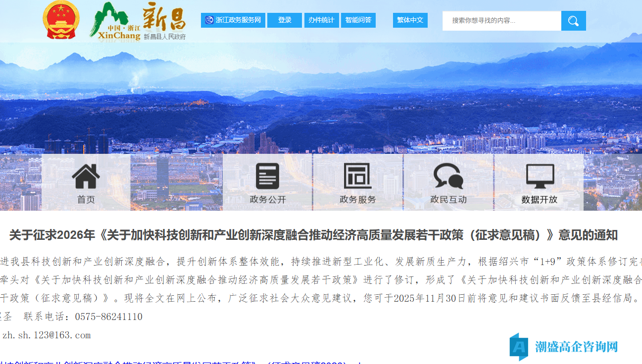
Task: Open the 办件统计 page
Action: [321, 20]
